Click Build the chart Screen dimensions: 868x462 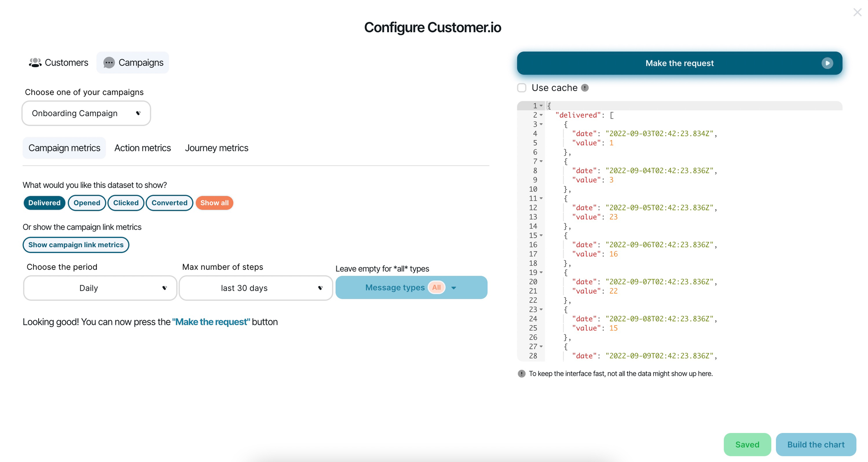pos(816,444)
